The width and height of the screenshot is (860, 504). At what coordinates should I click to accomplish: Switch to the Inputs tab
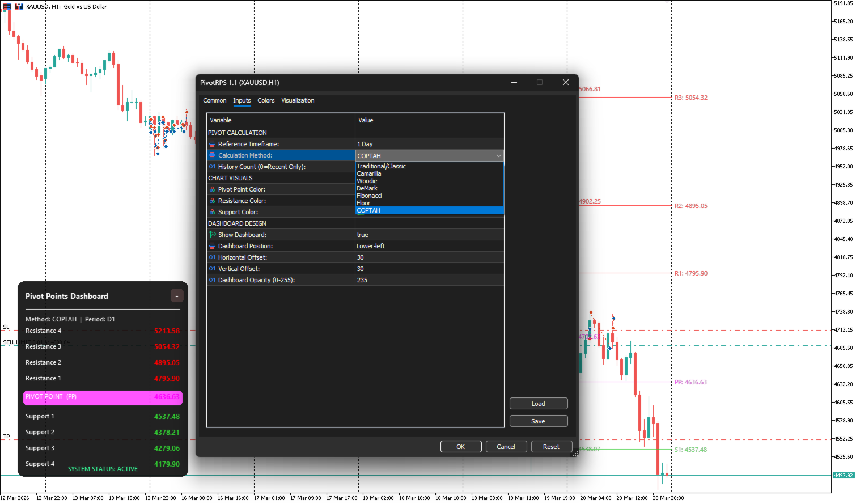point(242,100)
